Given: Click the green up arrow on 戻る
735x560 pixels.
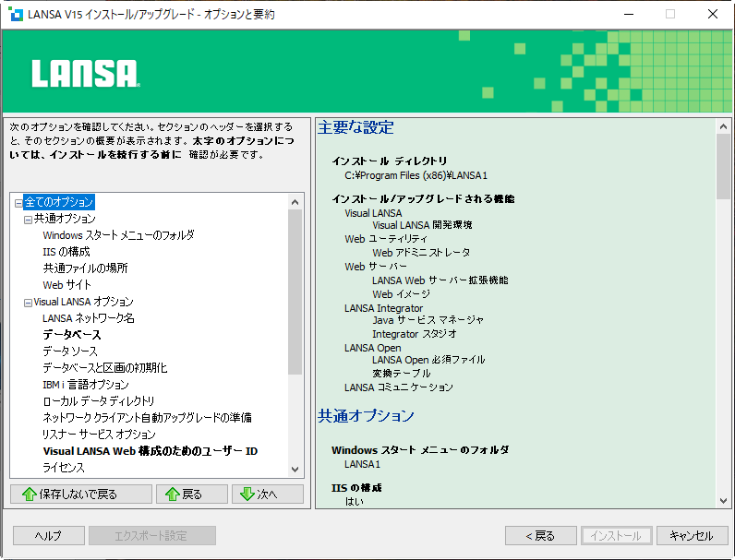Looking at the screenshot, I should tap(173, 494).
